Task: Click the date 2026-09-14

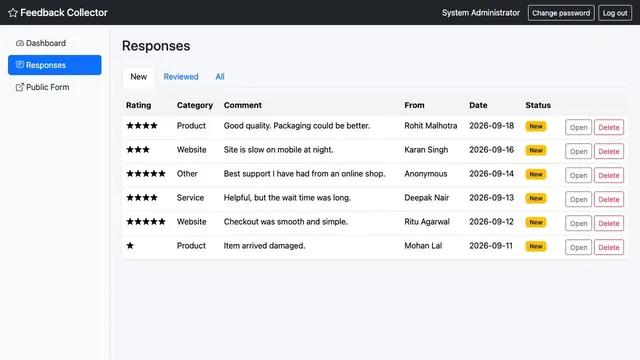Action: [x=491, y=174]
